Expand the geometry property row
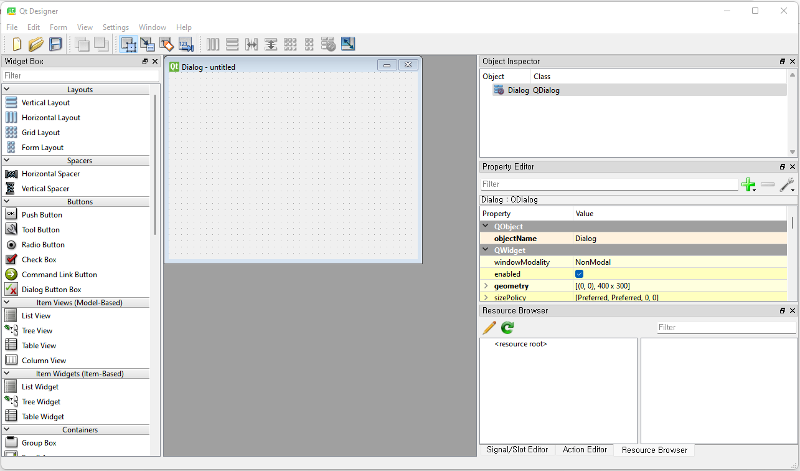The image size is (800, 471). pyautogui.click(x=486, y=286)
